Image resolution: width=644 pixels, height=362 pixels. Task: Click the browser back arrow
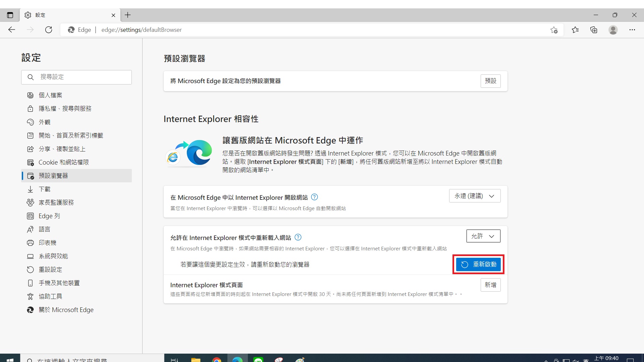pos(12,29)
